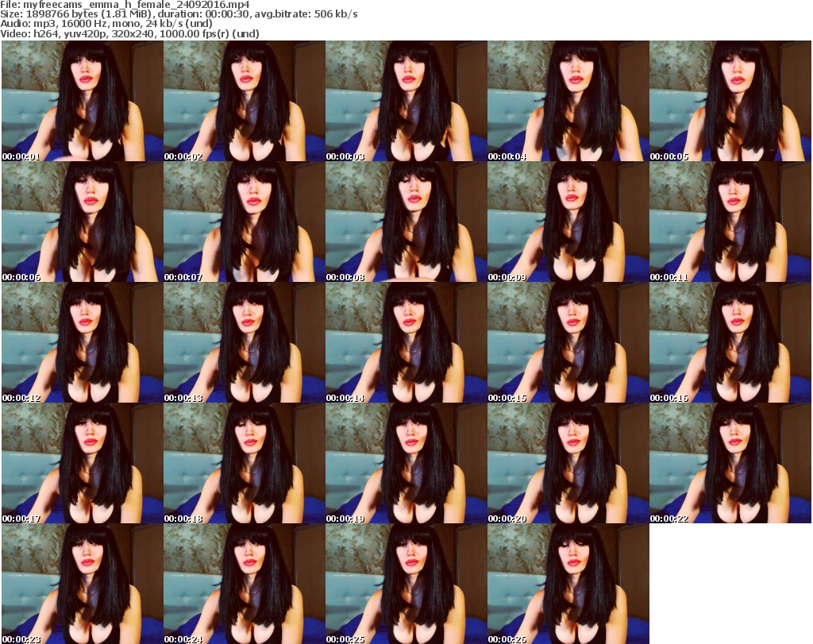
Task: Select the thumbnail stamped 00:00:02
Action: click(x=245, y=101)
